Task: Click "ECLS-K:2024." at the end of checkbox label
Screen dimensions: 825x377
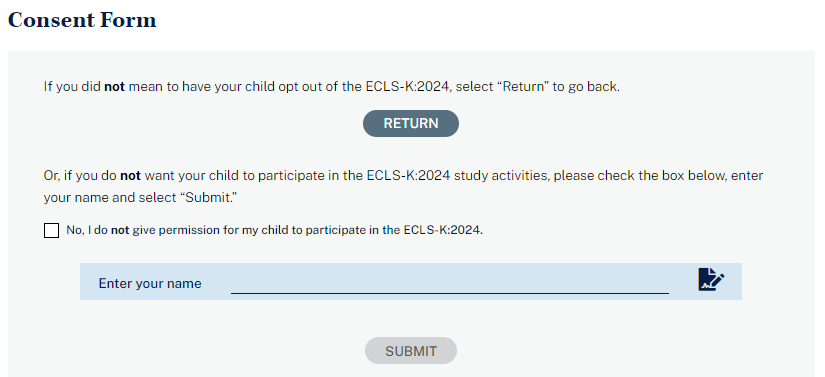Action: point(443,230)
